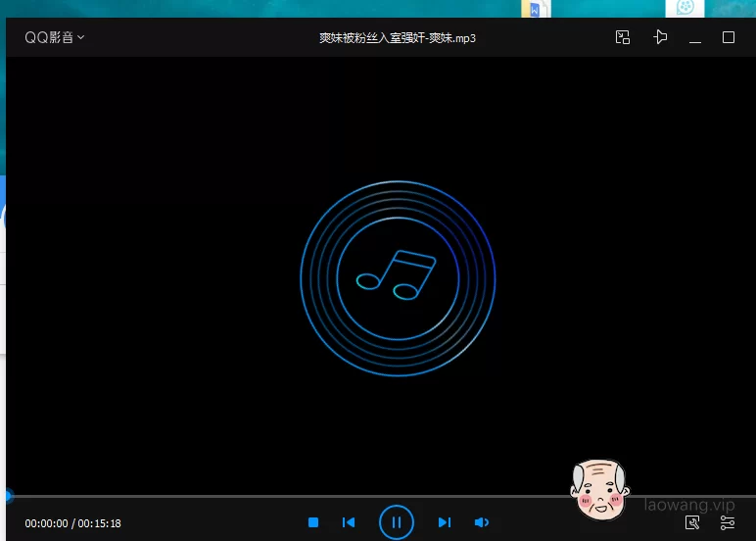
Task: Stop playback with the square button
Action: [313, 522]
